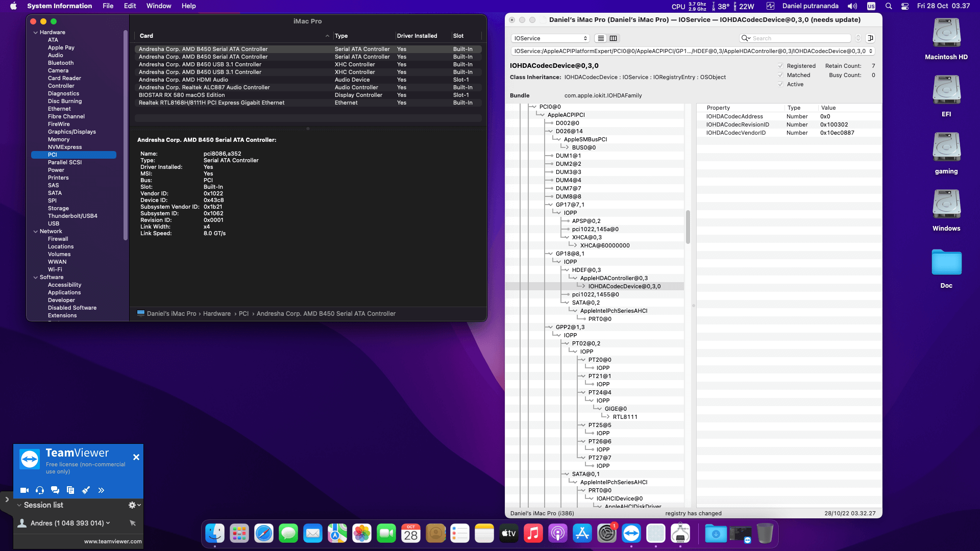Toggle the Registered checkbox
This screenshot has height=551, width=980.
tap(780, 66)
